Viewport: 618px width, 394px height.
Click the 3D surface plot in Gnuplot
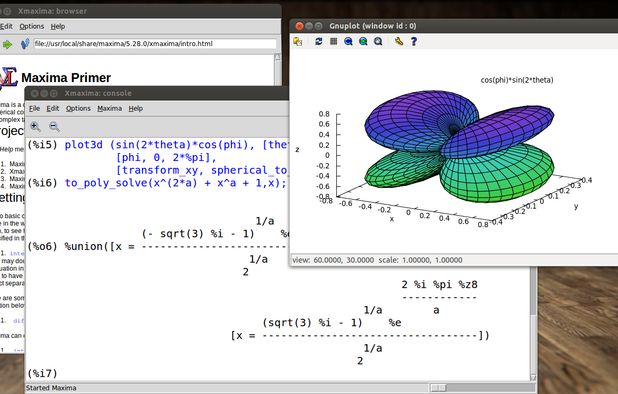pos(459,146)
